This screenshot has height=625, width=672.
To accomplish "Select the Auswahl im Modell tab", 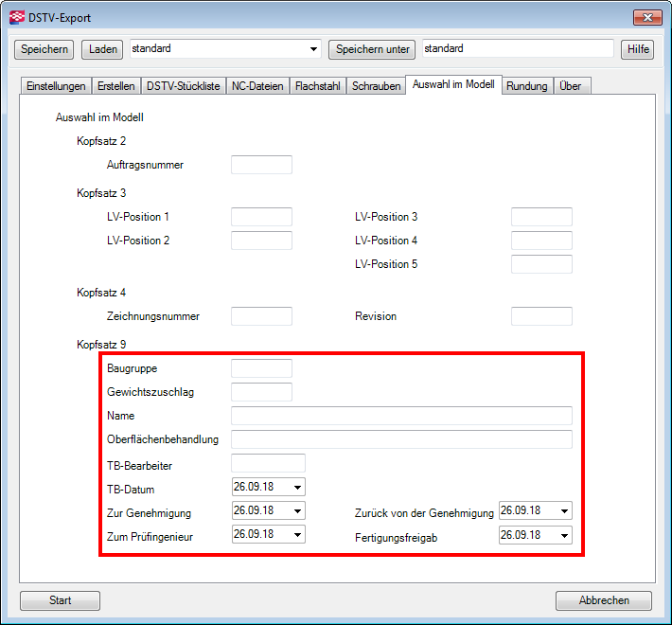I will (x=453, y=84).
